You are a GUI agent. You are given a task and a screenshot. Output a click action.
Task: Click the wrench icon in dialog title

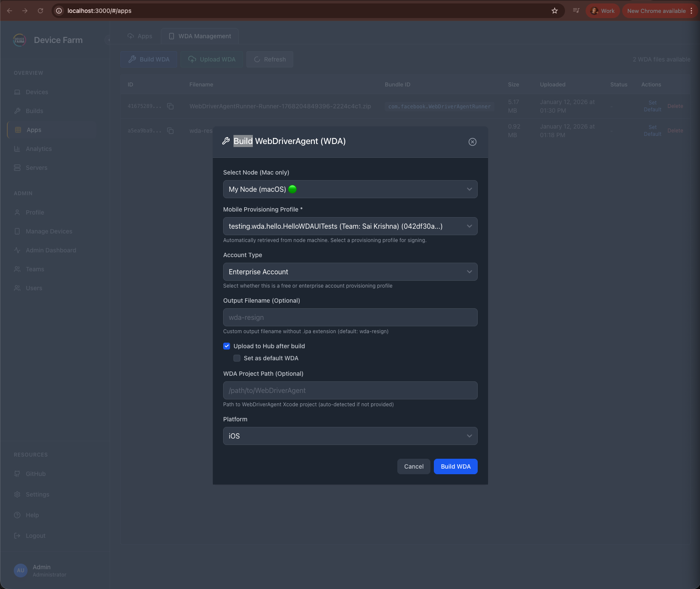pos(226,141)
